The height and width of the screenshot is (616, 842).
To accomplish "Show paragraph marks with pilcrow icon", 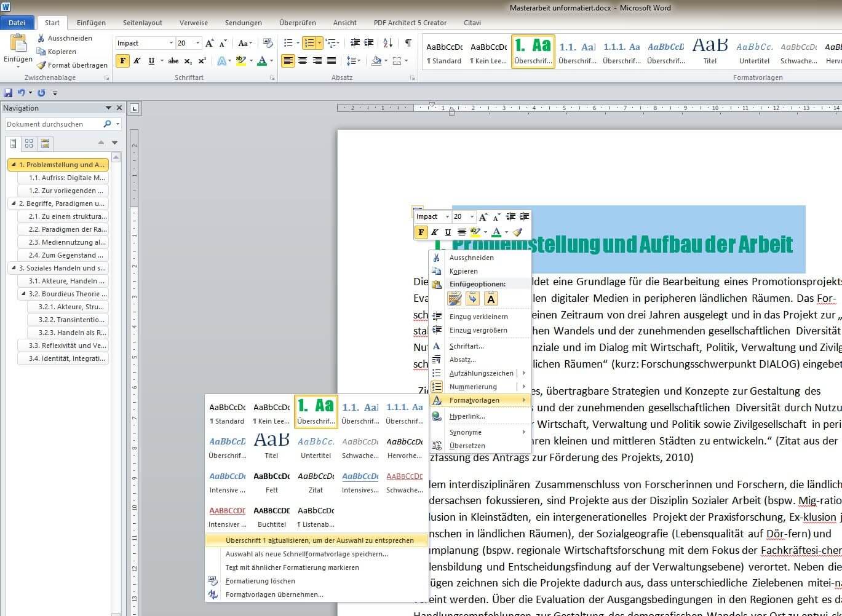I will click(x=408, y=43).
